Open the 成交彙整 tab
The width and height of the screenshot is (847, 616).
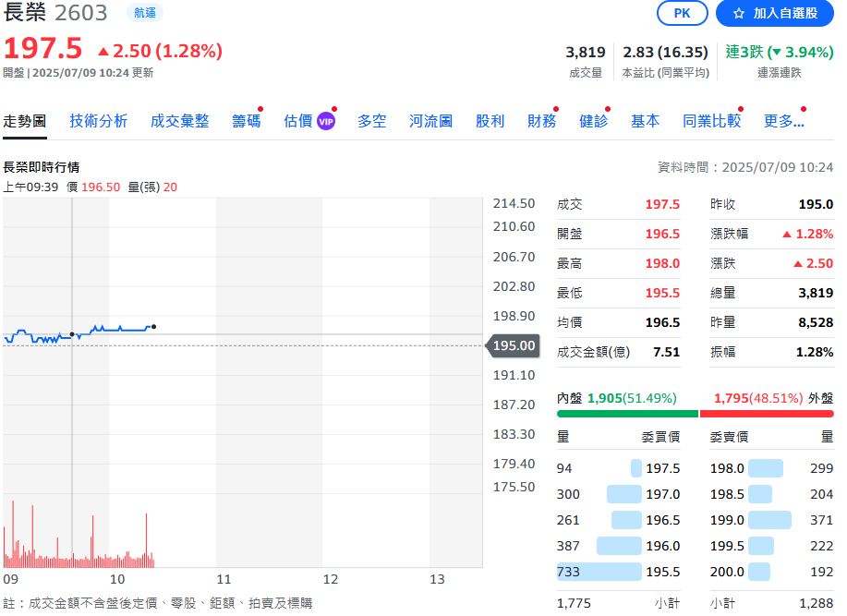tap(179, 121)
